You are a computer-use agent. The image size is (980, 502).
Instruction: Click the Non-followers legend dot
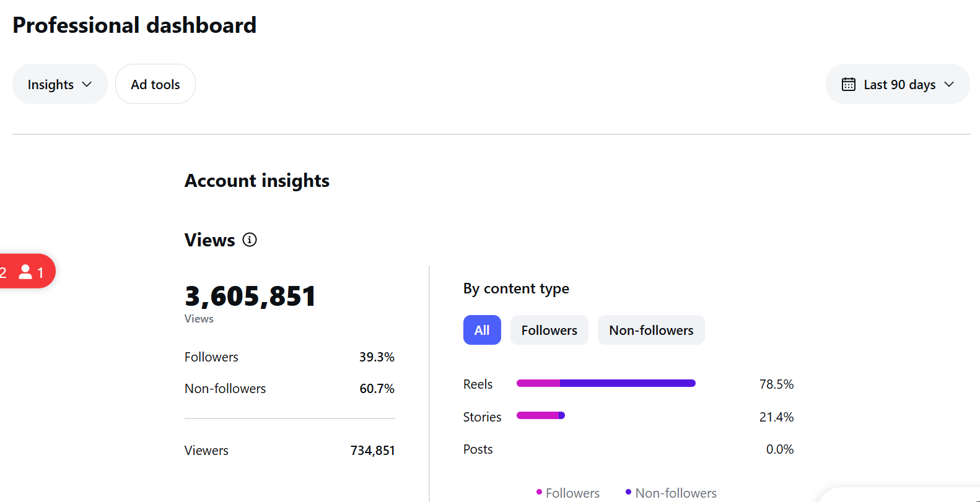point(629,492)
